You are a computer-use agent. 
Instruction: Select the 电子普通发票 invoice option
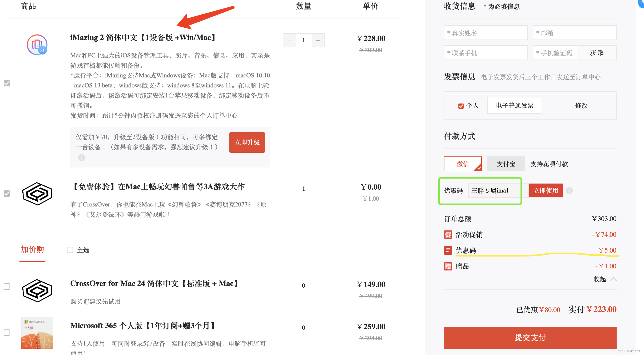(x=515, y=106)
